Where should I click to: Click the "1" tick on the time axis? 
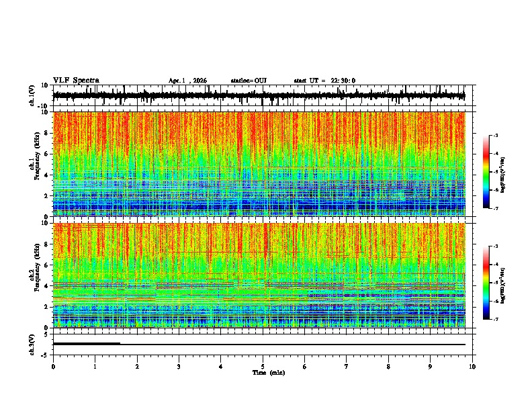(95, 367)
